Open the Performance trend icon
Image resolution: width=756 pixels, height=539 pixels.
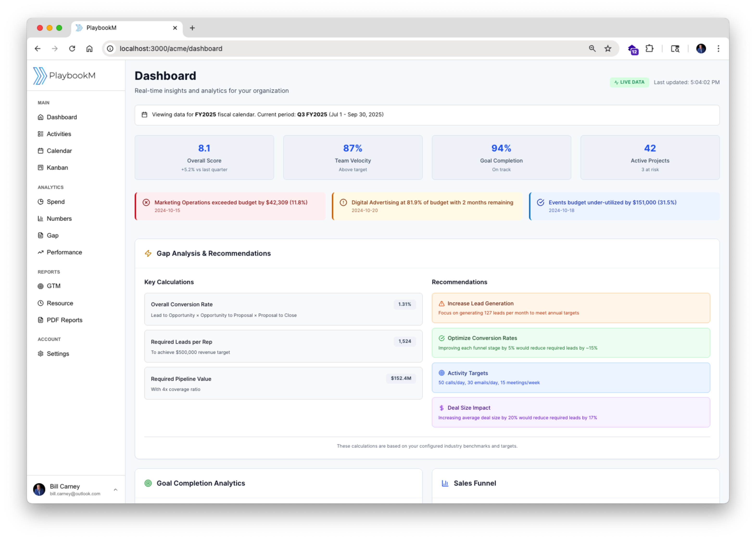(40, 252)
